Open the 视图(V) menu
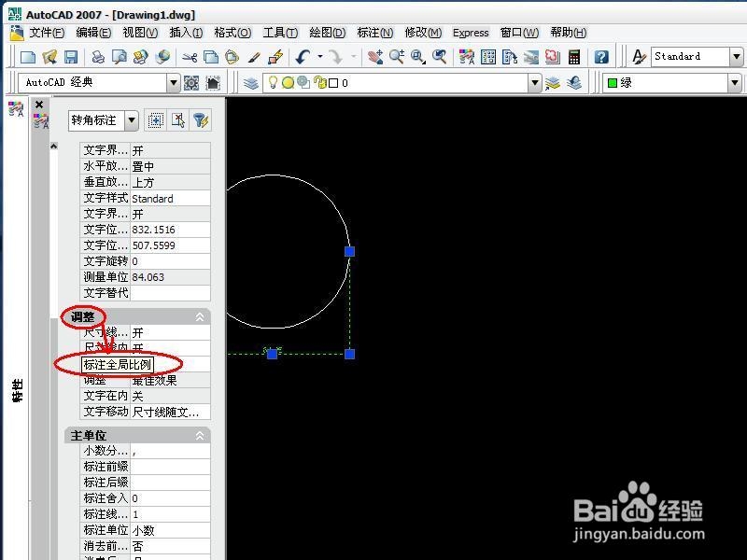Viewport: 747px width, 560px height. point(140,33)
